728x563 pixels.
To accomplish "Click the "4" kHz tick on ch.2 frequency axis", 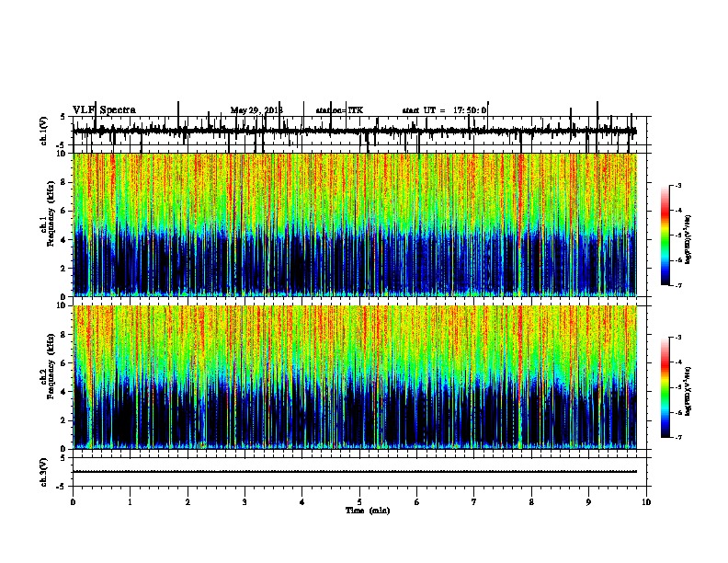I will [x=64, y=392].
